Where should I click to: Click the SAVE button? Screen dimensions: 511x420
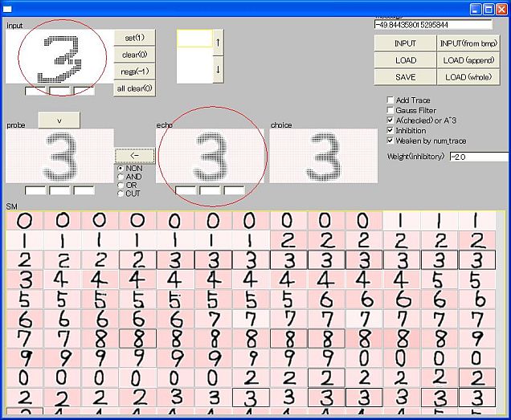[x=406, y=77]
